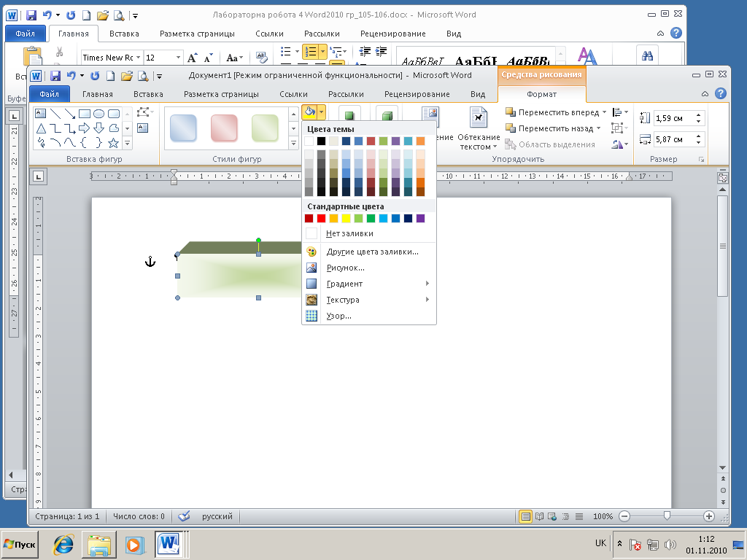Screen dimensions: 747x560
Task: Click Find binoculars icon in background Word window
Action: pyautogui.click(x=647, y=56)
